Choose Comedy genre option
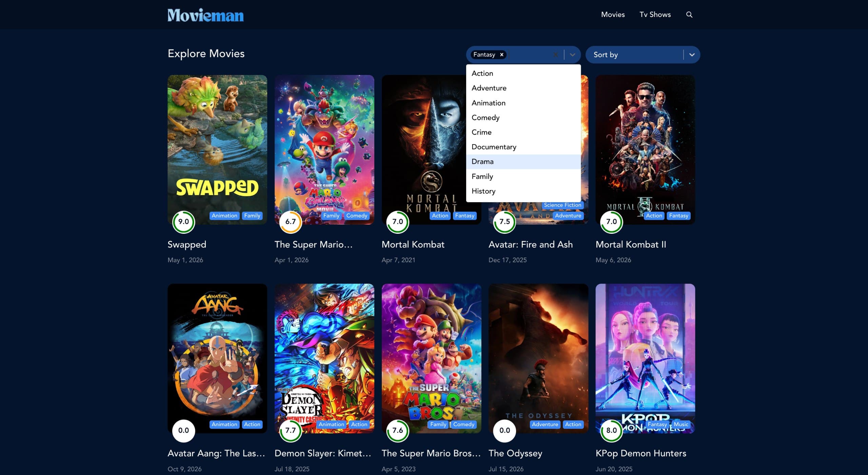The height and width of the screenshot is (475, 868). click(x=523, y=117)
